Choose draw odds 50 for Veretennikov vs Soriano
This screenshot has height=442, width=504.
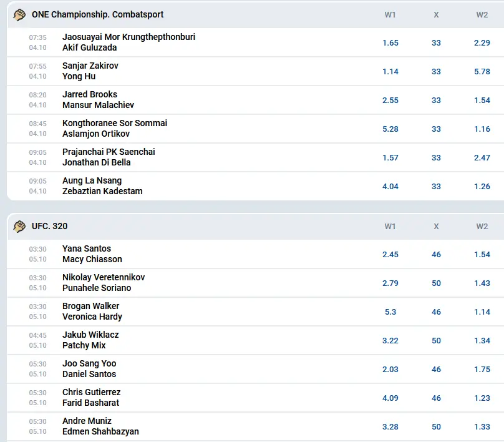[x=436, y=283]
